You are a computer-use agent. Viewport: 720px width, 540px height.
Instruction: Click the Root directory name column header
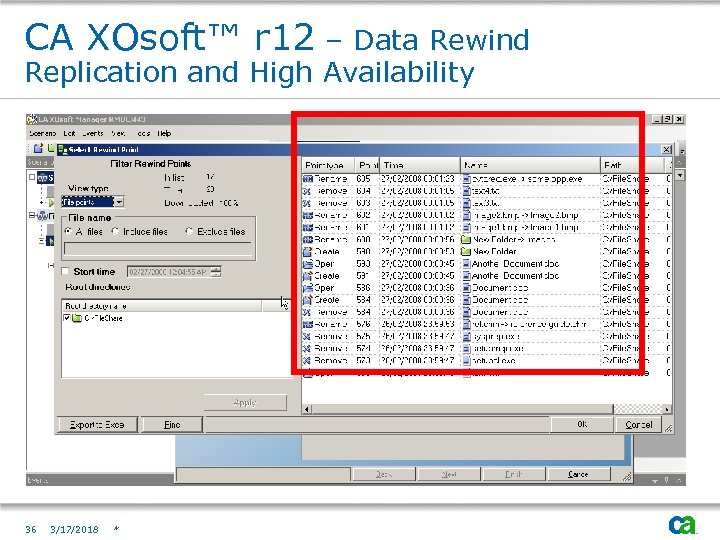[x=162, y=306]
